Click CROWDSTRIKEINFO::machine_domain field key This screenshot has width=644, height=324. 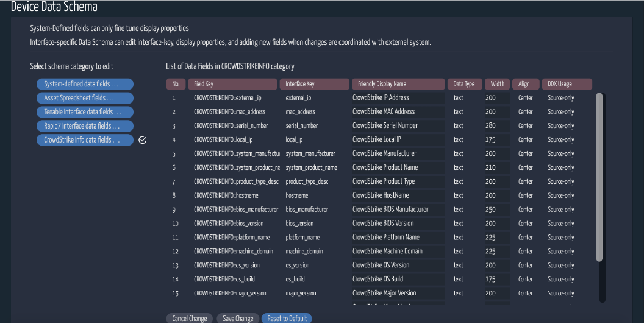[x=234, y=252]
